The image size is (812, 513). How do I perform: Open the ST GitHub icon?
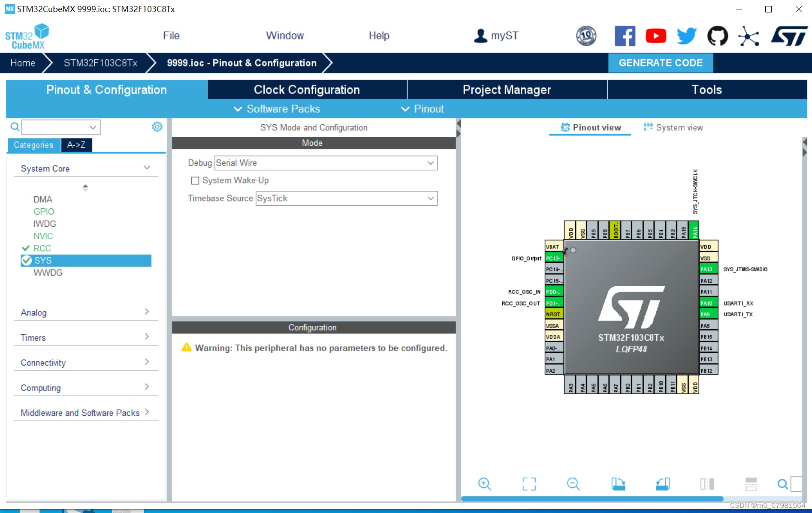pyautogui.click(x=718, y=36)
